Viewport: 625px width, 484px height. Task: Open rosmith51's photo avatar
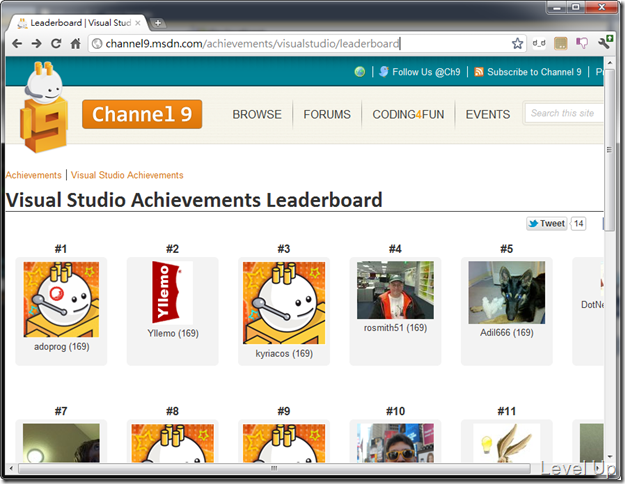(x=395, y=290)
